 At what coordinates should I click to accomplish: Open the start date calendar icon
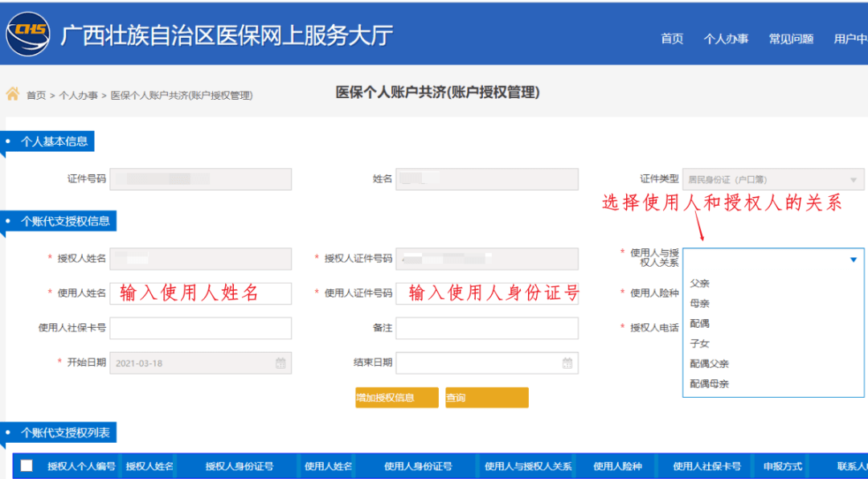tap(280, 363)
